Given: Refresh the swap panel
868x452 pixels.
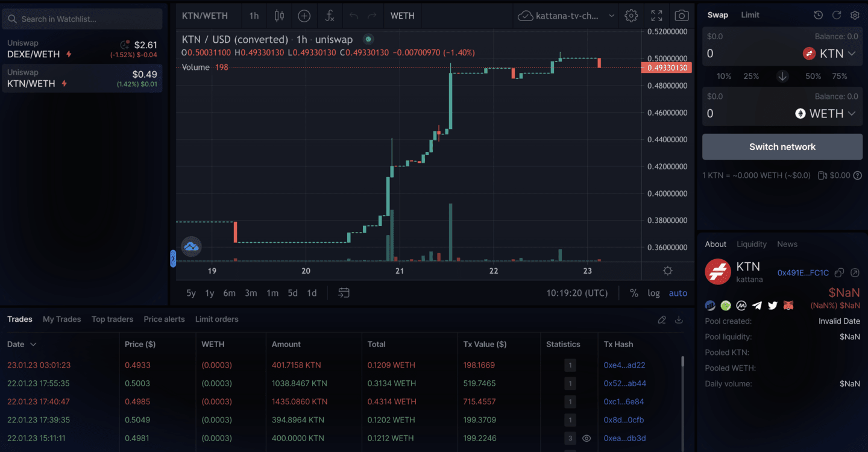Looking at the screenshot, I should (837, 15).
